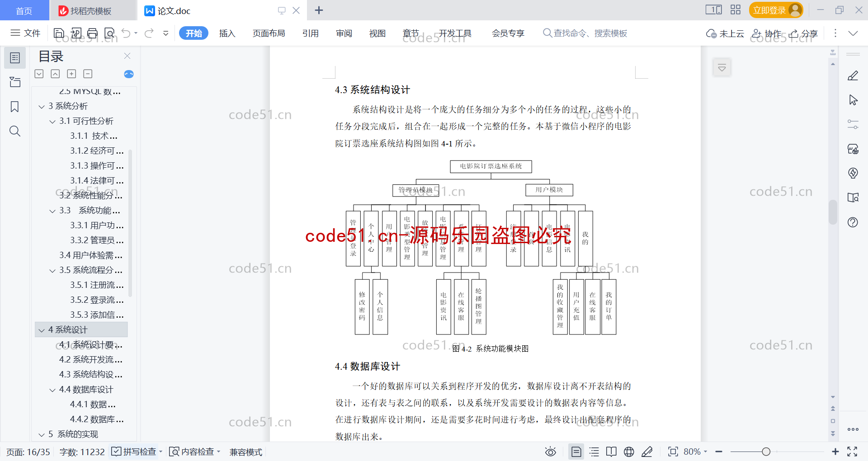868x461 pixels.
Task: Click the Print icon in quick toolbar
Action: click(93, 33)
